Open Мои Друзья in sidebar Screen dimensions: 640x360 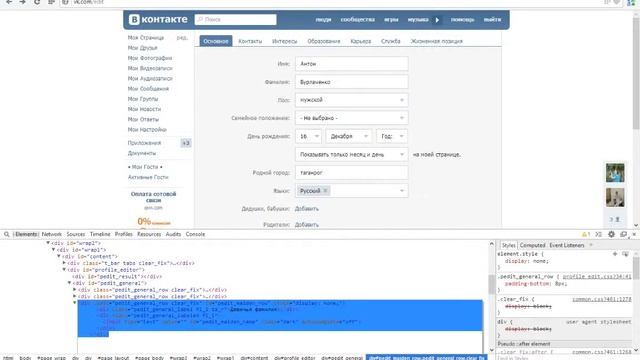point(142,48)
